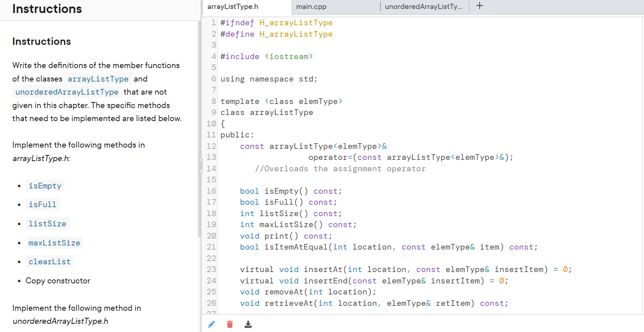Viewport: 644px width, 332px height.
Task: Click the large Instructions panel header
Action: pos(47,9)
